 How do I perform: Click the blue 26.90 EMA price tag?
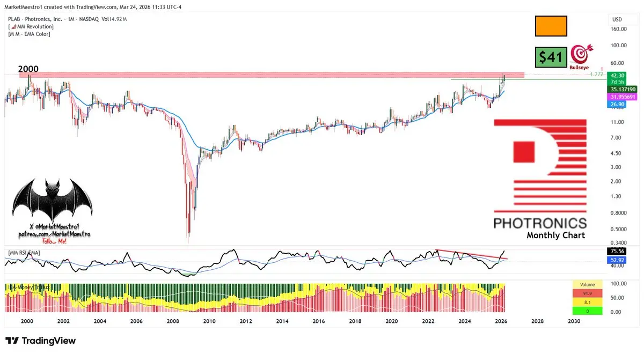(616, 105)
